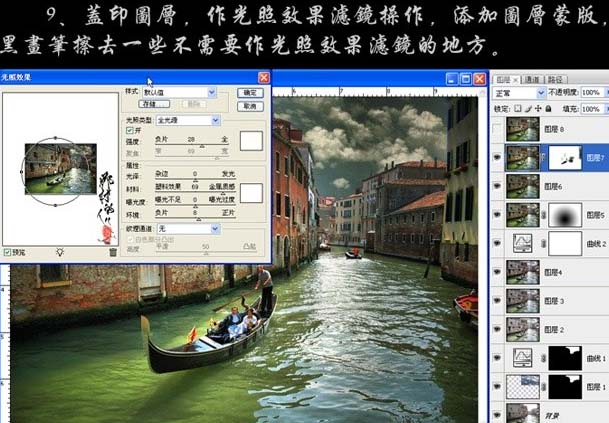
Task: Hide the 图层 1 layer
Action: (497, 386)
